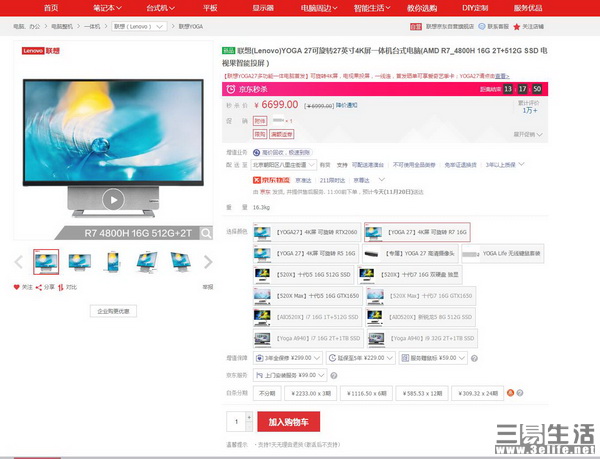This screenshot has width=600, height=459.
Task: Select variant YOGA Life 无线键鼠套装
Action: pos(503,254)
